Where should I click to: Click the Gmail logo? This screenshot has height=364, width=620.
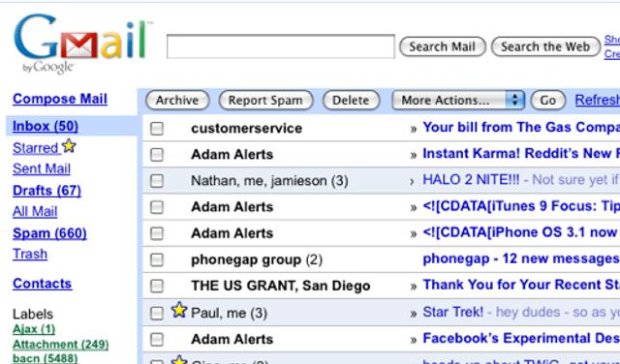coord(82,44)
